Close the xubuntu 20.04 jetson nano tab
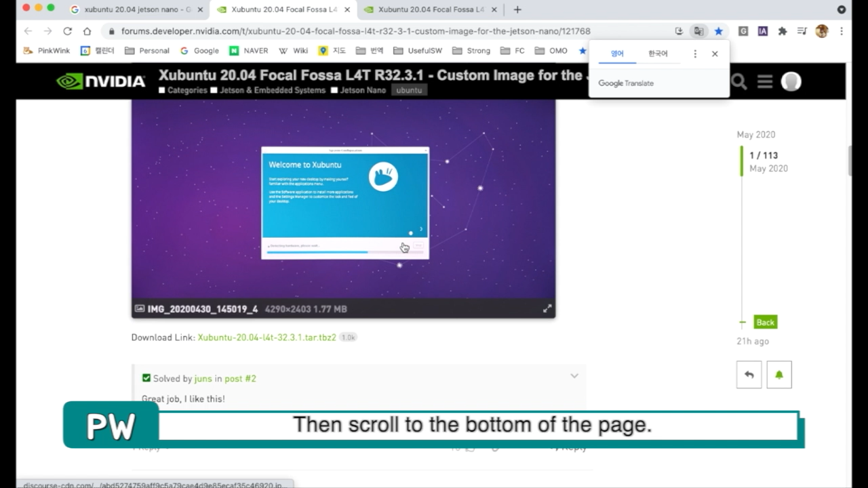The image size is (868, 488). click(x=200, y=9)
